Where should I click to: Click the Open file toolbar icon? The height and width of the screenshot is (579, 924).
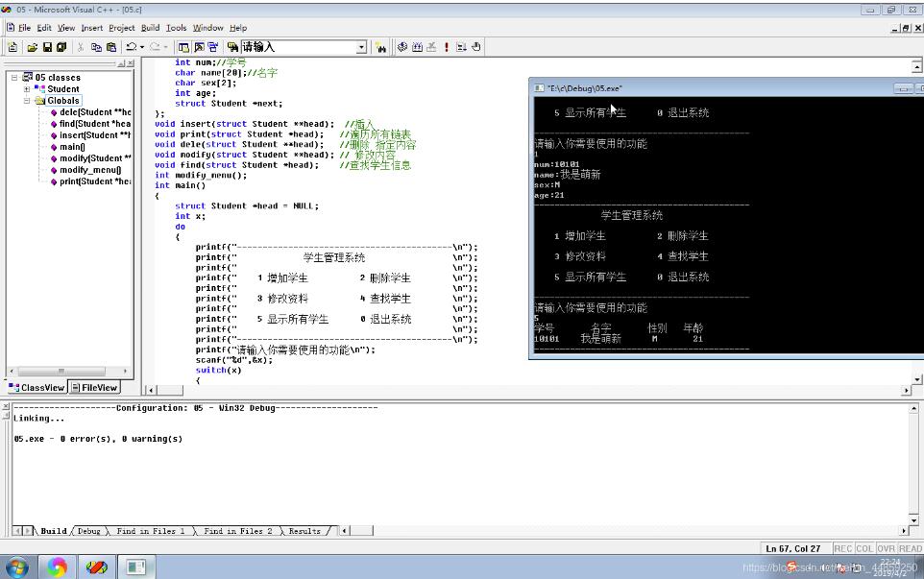32,47
